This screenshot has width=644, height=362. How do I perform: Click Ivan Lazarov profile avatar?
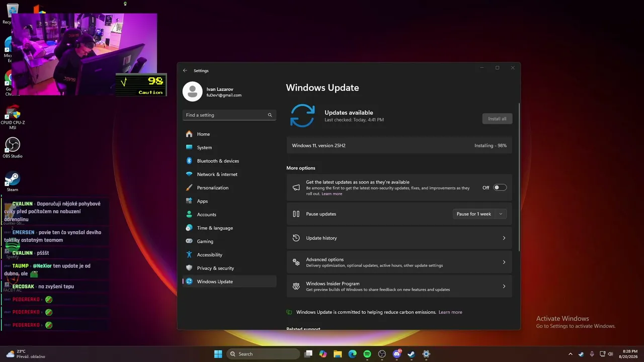pyautogui.click(x=192, y=92)
